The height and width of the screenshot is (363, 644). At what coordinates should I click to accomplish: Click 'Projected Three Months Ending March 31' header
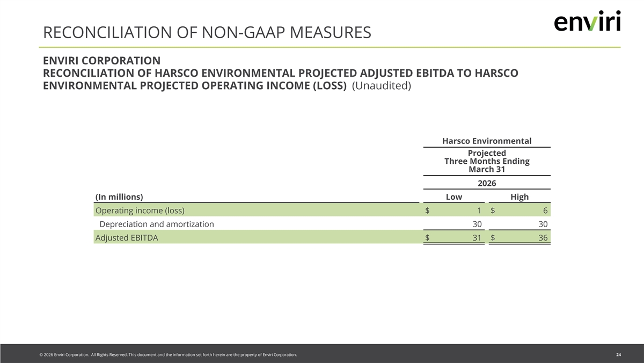click(487, 161)
